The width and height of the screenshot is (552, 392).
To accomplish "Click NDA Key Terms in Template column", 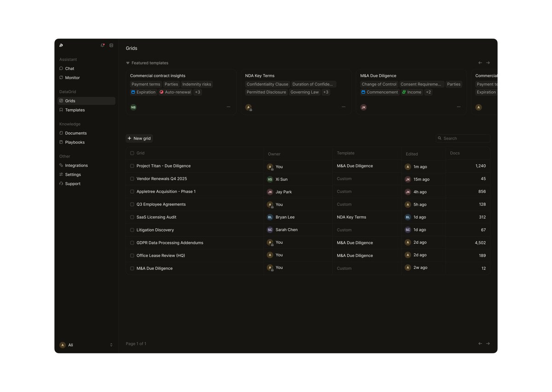I will pos(351,217).
